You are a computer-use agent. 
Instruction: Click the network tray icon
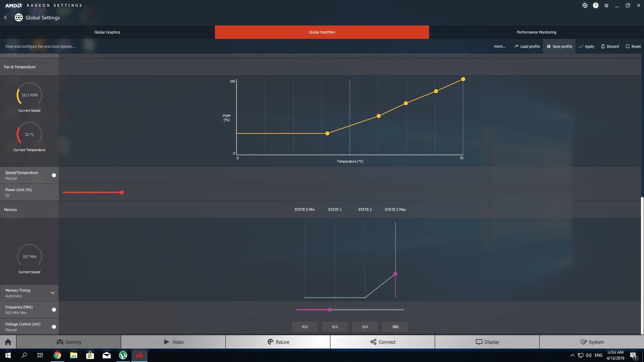coord(581,355)
